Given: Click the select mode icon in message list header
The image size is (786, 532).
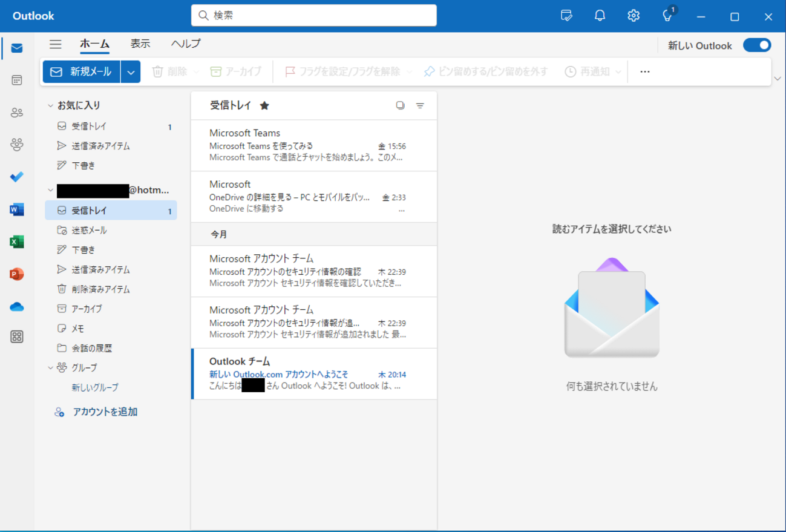Looking at the screenshot, I should (400, 105).
